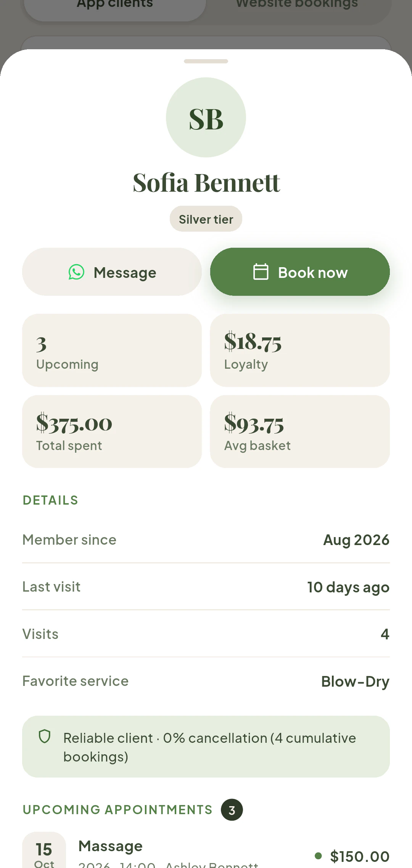Tap the WhatsApp icon in Message button
Viewport: 412px width, 868px height.
[76, 272]
